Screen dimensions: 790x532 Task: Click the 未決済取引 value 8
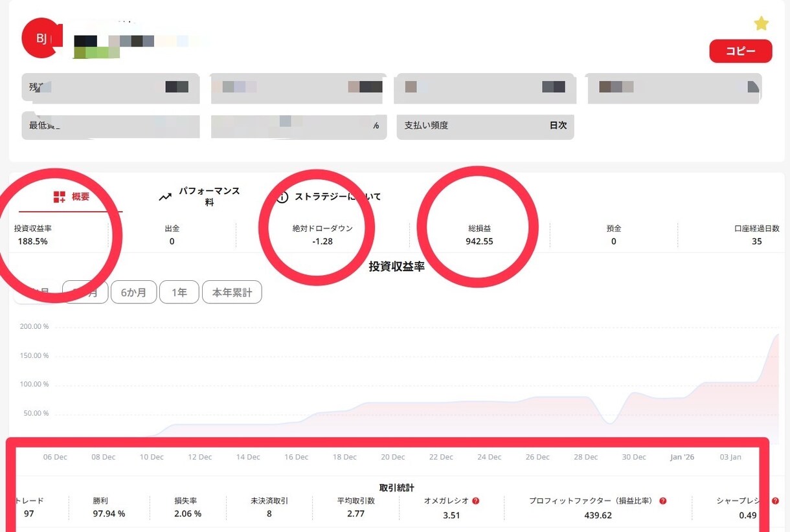[269, 514]
